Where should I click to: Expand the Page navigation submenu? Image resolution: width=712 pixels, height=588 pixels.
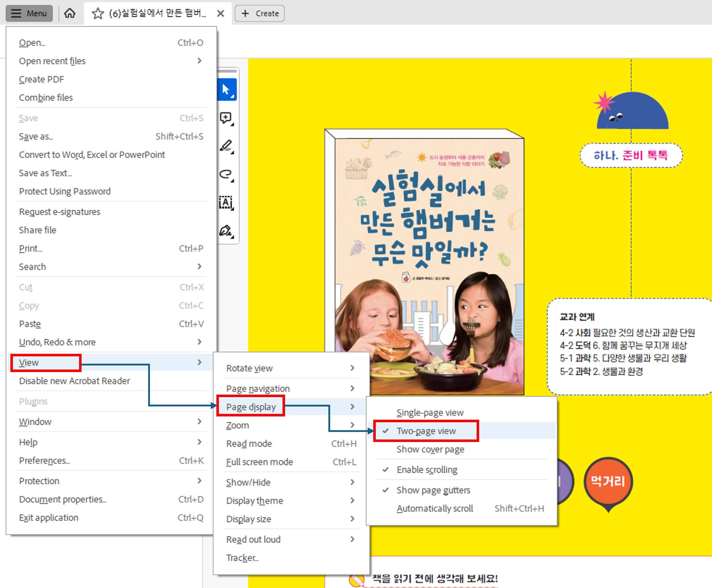(x=258, y=389)
